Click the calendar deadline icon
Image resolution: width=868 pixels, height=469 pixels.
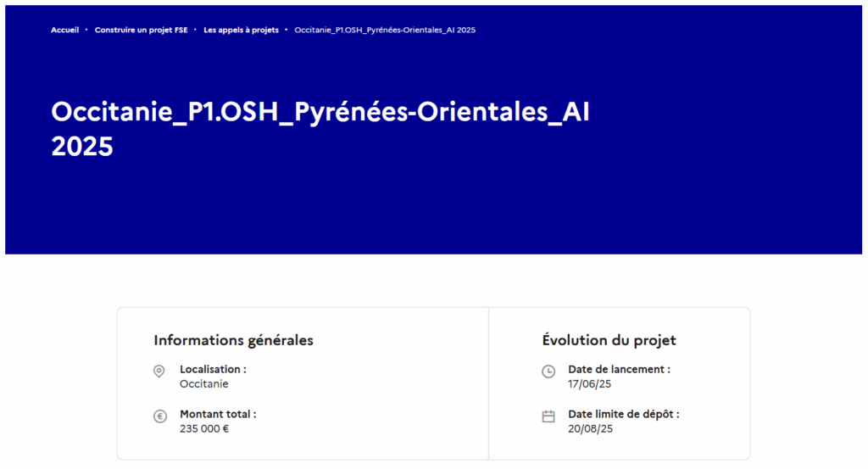tap(548, 416)
